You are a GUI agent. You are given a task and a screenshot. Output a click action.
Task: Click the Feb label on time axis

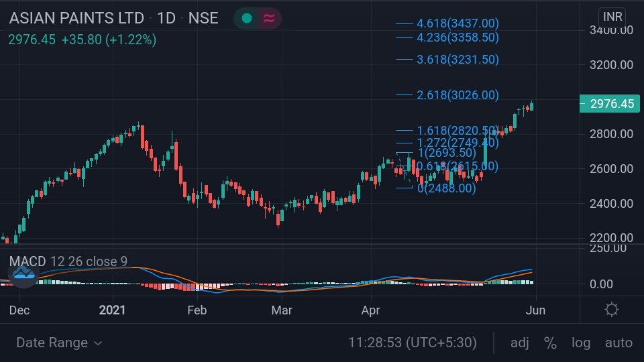[x=197, y=310]
